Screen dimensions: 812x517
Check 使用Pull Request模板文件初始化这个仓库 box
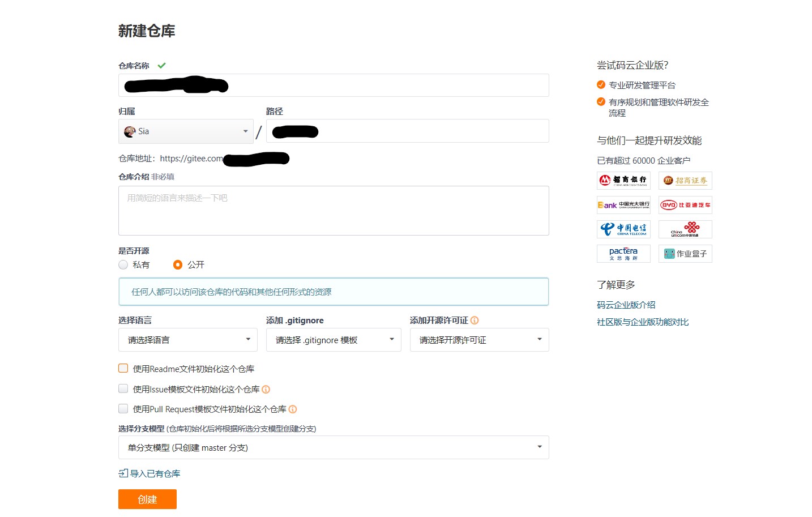pos(123,409)
